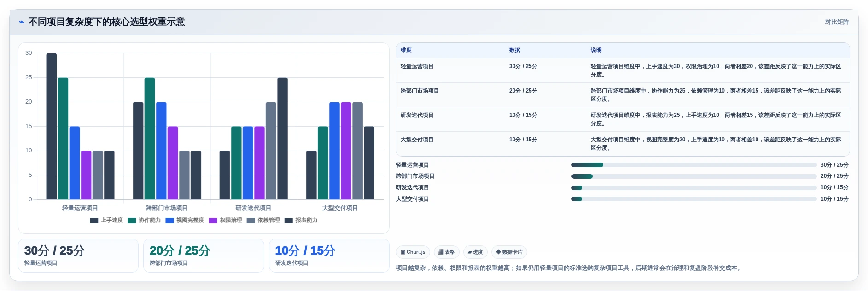Image resolution: width=868 pixels, height=291 pixels.
Task: Click the 研发迭代项目 x-axis label
Action: tap(253, 208)
